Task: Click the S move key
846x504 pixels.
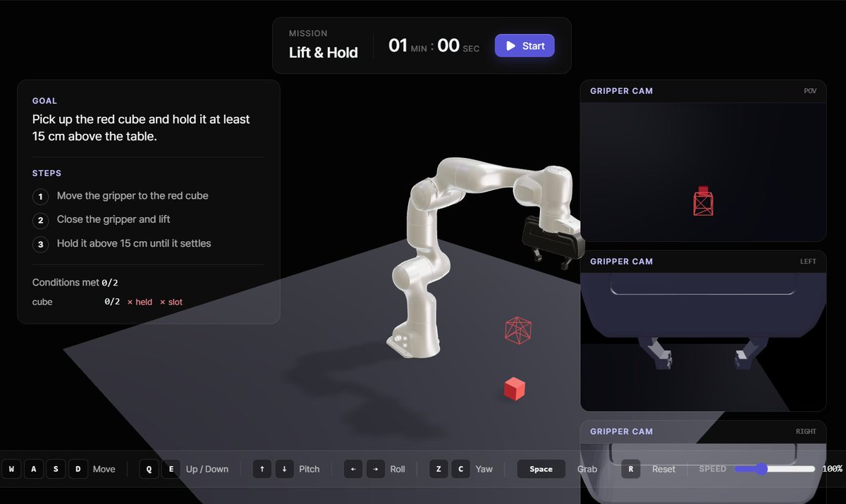Action: [56, 469]
